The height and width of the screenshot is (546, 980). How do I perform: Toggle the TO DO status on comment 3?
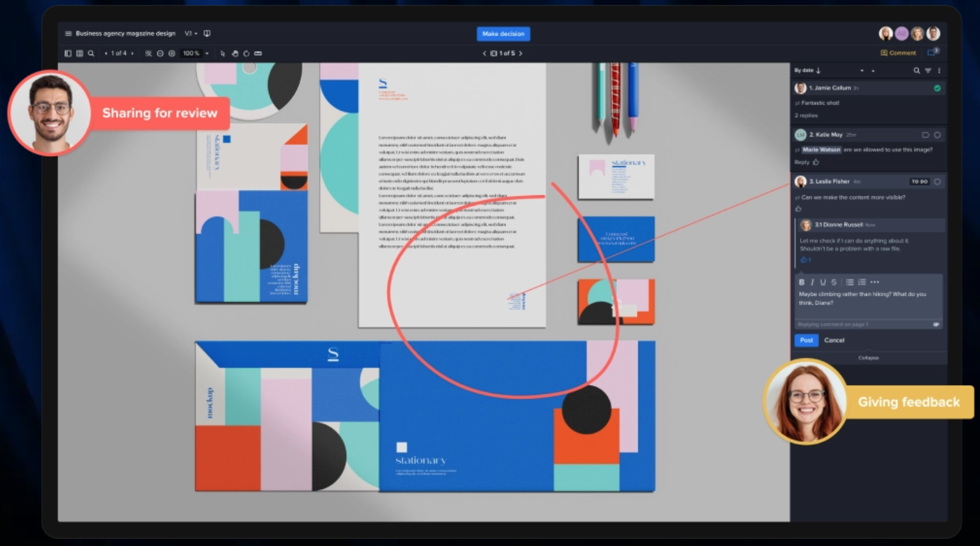tap(919, 181)
